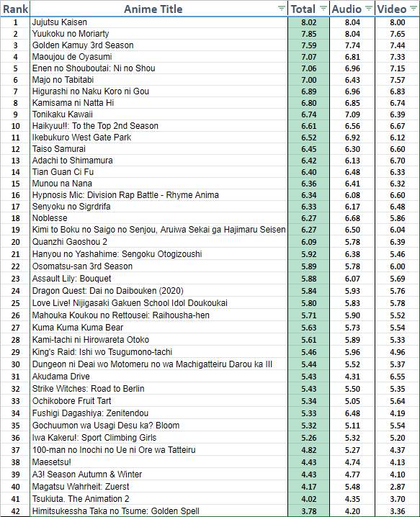Select the Maoujou de Oyasumi cell
Image resolution: width=420 pixels, height=517 pixels.
click(x=158, y=57)
